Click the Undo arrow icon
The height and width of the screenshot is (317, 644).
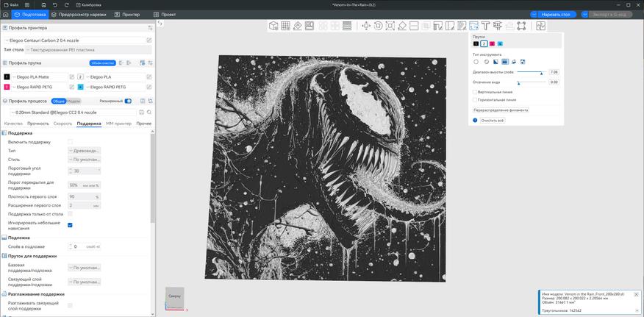pos(55,4)
